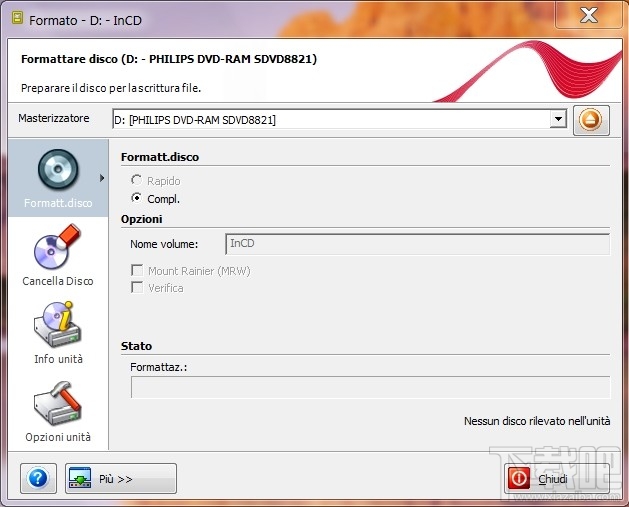Click the 'Nome volume:' label
Viewport: 629px width, 507px height.
point(164,244)
